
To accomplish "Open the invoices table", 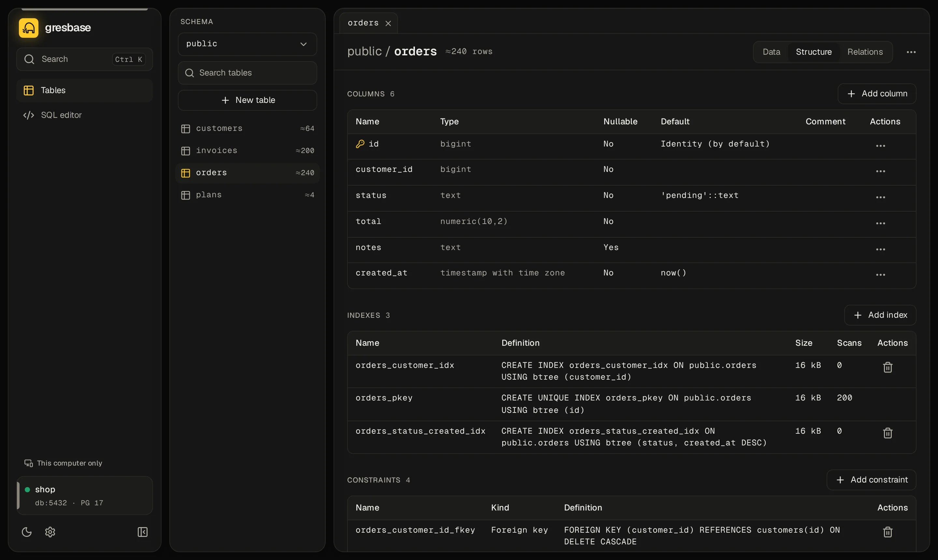I will [x=247, y=150].
